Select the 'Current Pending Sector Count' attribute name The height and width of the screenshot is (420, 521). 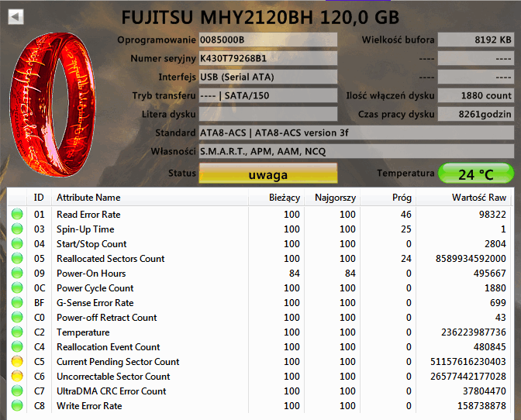[x=118, y=362]
